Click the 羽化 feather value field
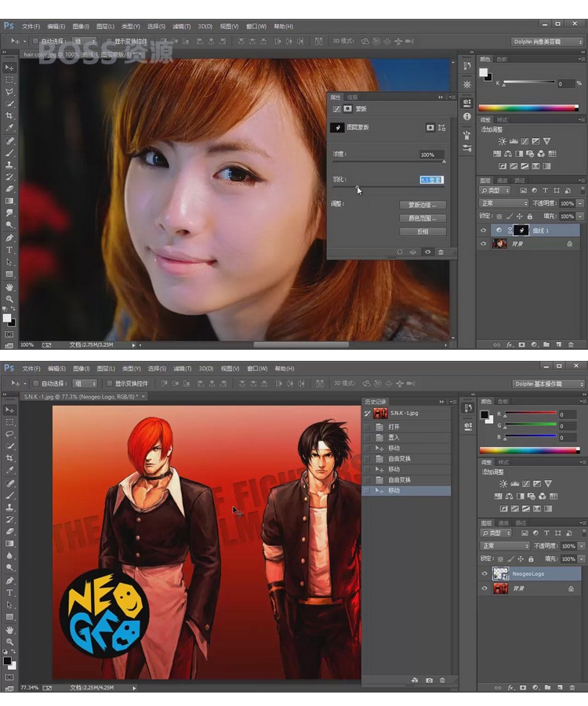 tap(431, 180)
